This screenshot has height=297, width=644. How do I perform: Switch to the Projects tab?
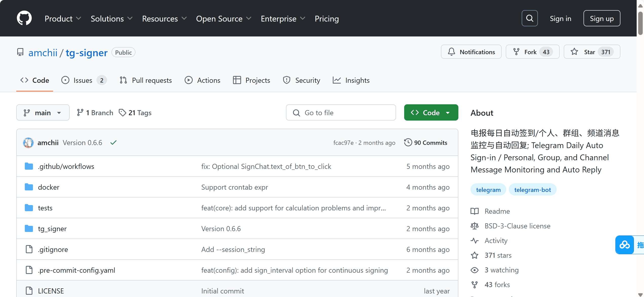tap(251, 80)
